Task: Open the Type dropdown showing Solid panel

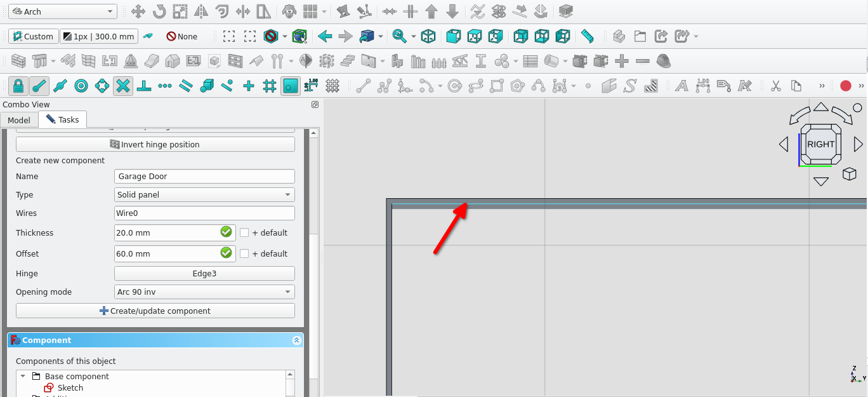Action: pos(204,195)
